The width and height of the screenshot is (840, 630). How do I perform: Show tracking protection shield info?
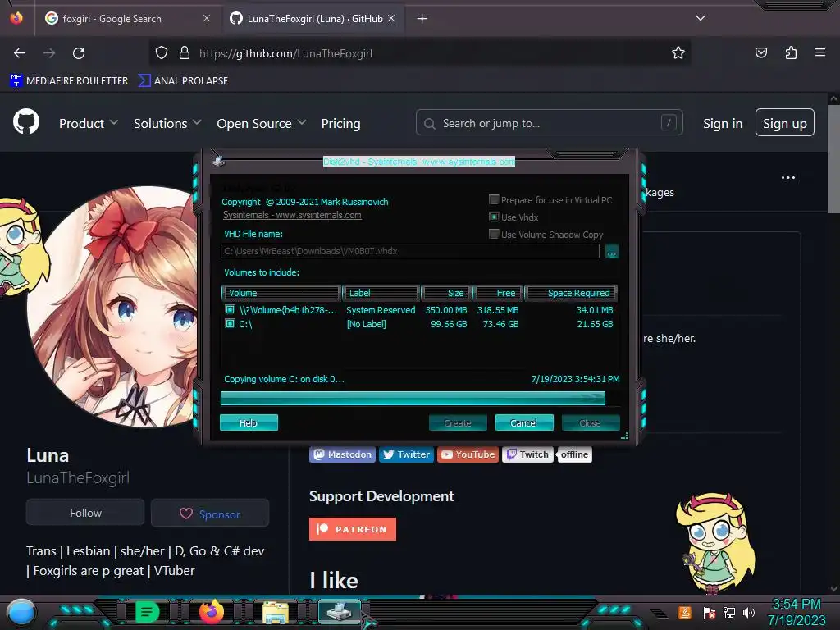click(x=162, y=52)
